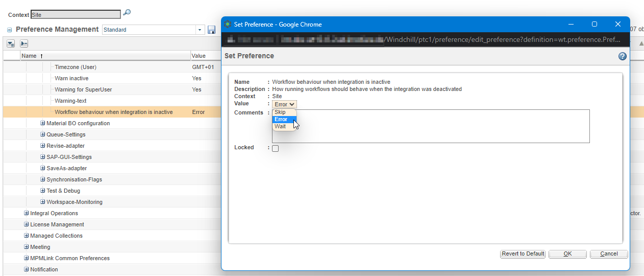Click the expand all rows toolbar icon
Image resolution: width=644 pixels, height=276 pixels.
pos(11,44)
